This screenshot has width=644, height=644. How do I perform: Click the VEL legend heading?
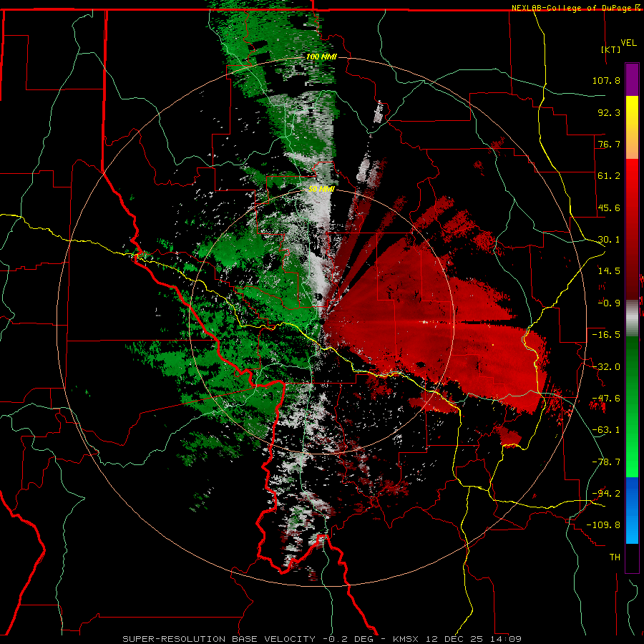[628, 42]
